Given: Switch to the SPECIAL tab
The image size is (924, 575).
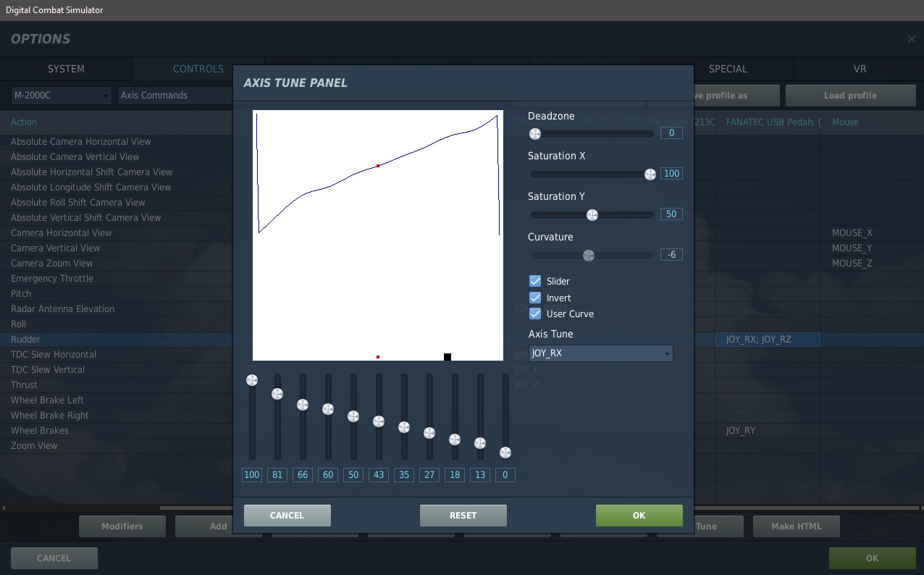Looking at the screenshot, I should click(728, 69).
